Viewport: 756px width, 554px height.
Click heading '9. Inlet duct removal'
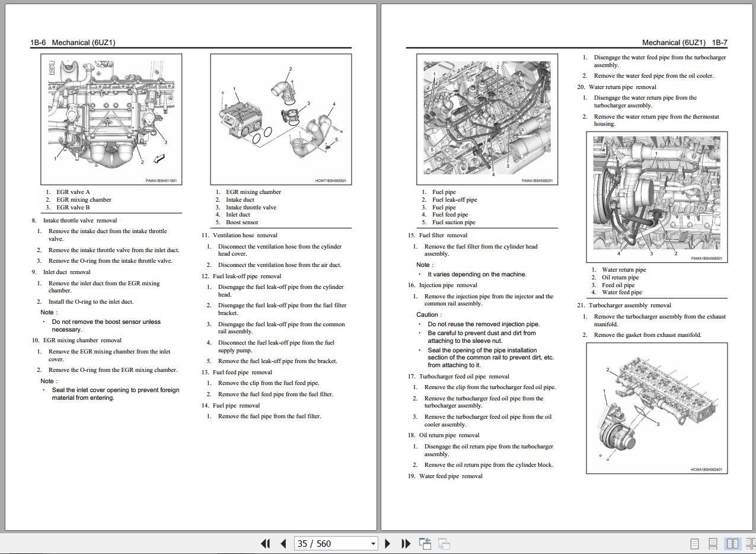[x=61, y=272]
